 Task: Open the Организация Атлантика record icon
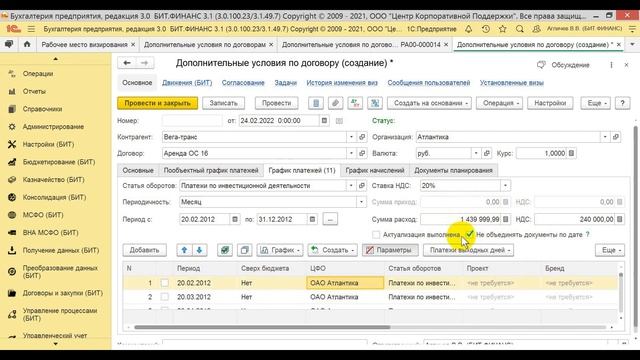(616, 137)
